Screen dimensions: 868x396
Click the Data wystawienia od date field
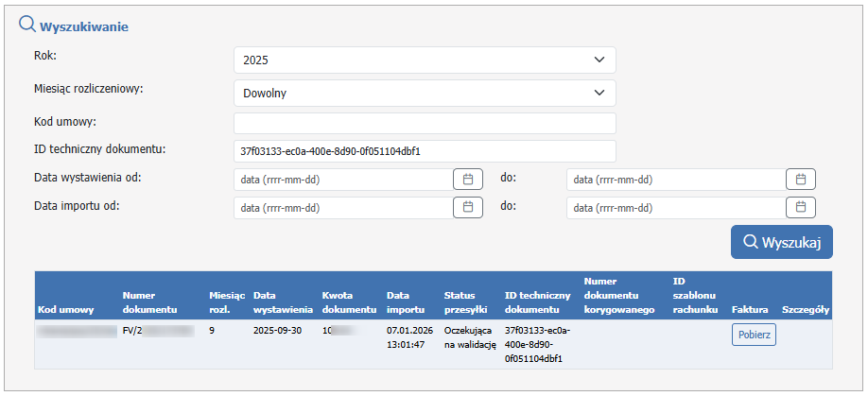coord(343,180)
